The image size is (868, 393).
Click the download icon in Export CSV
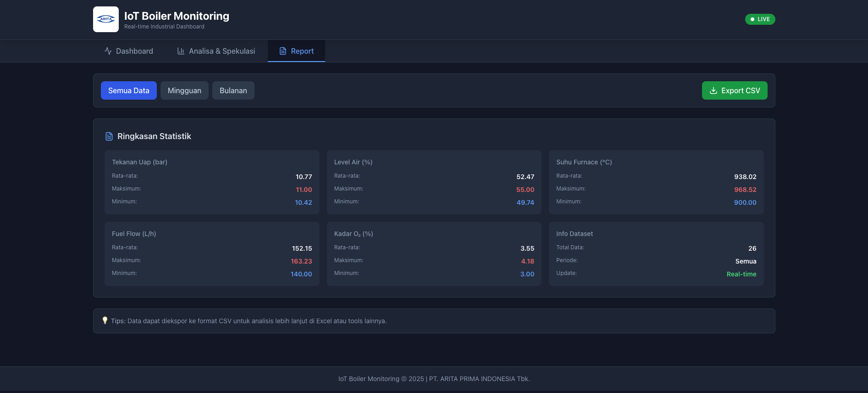(713, 90)
